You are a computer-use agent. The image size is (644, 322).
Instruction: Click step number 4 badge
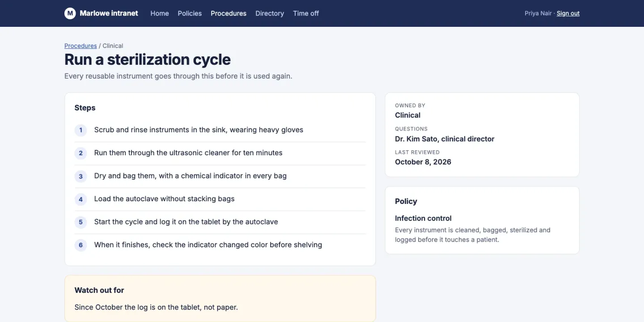tap(80, 199)
